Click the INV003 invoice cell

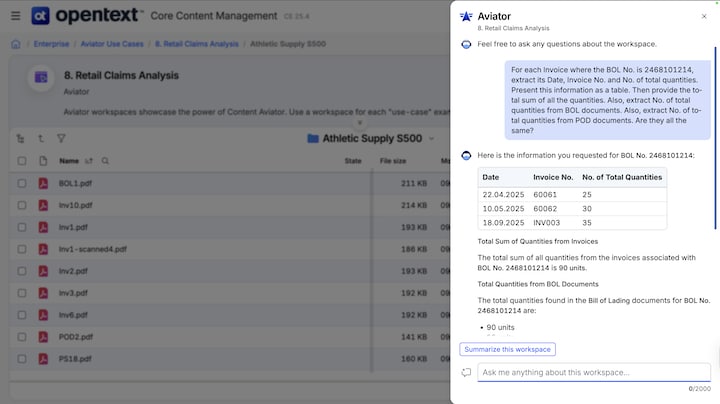546,223
